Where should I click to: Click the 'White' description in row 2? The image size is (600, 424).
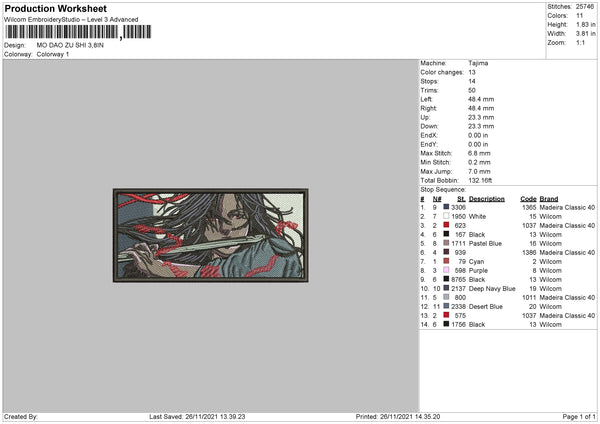(x=477, y=217)
